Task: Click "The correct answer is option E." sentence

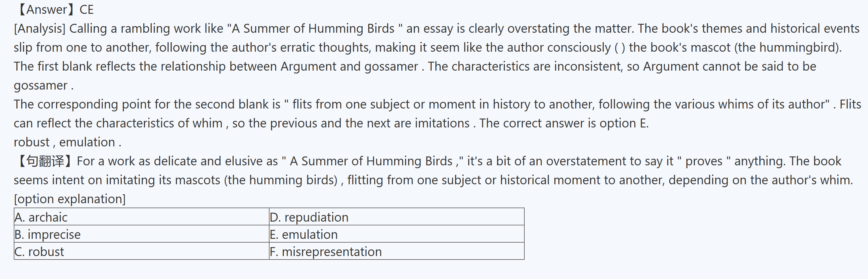Action: tap(564, 123)
